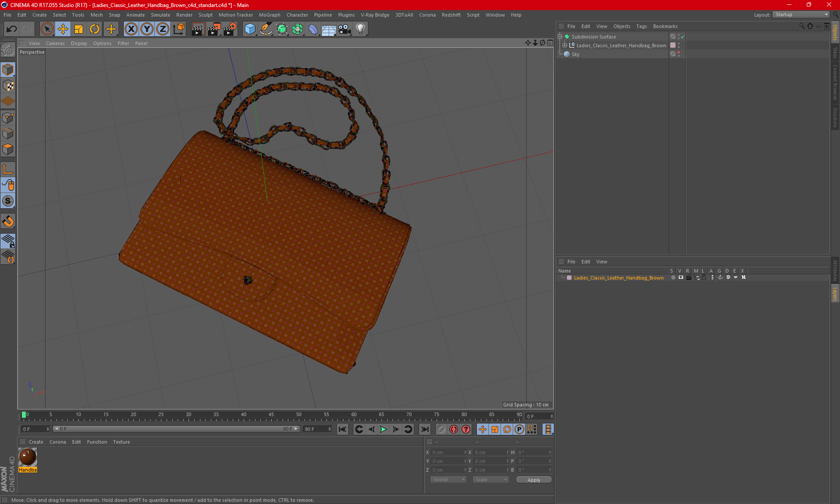Open the Layout Startup dropdown
Viewport: 840px width, 504px height.
coord(801,14)
